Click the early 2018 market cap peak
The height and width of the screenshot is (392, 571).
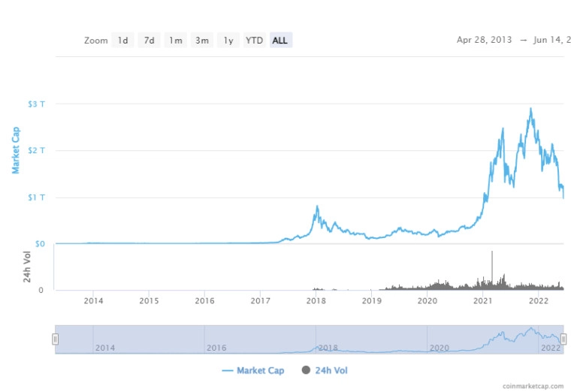click(317, 207)
